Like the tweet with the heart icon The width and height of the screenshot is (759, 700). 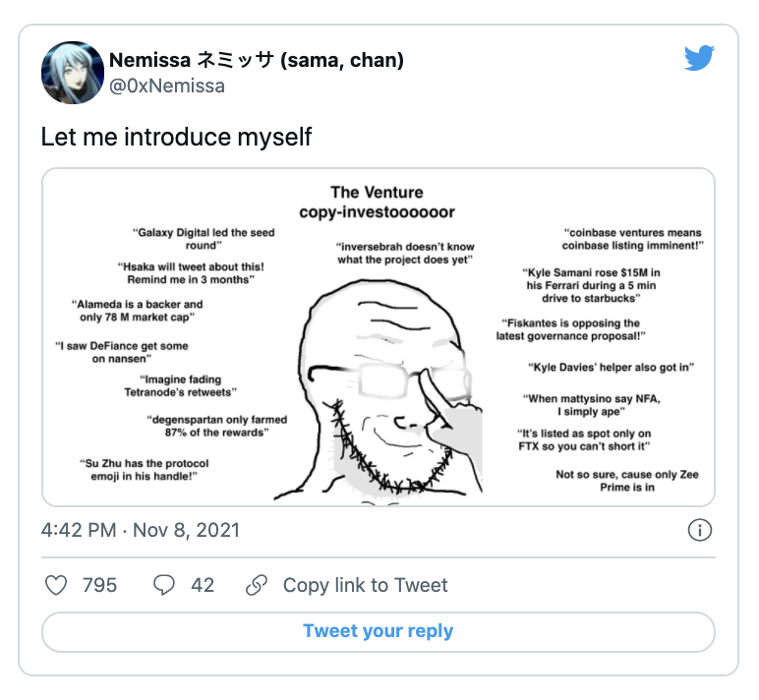(57, 585)
